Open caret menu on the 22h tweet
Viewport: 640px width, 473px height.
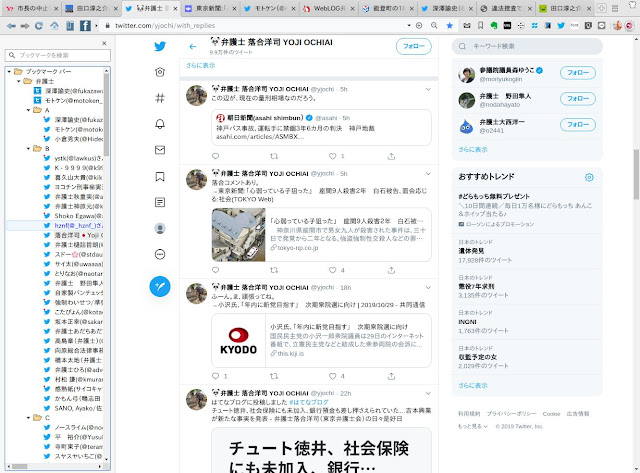tap(428, 393)
